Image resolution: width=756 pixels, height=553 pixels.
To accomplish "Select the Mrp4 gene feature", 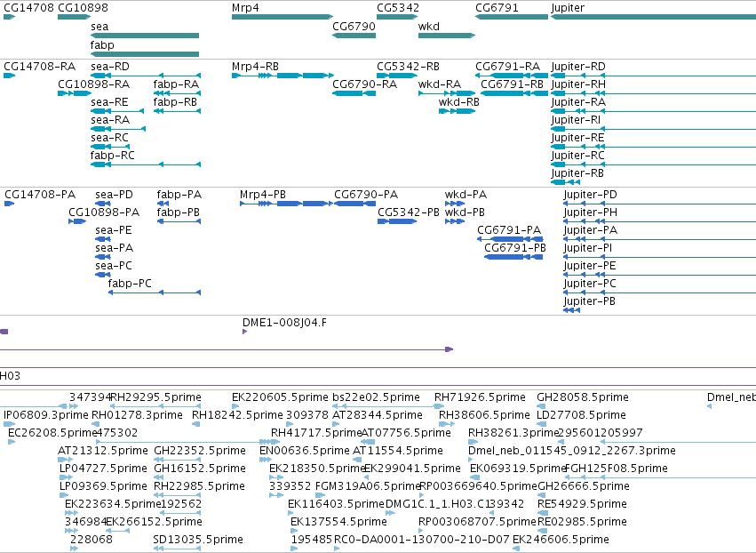I will [x=282, y=17].
